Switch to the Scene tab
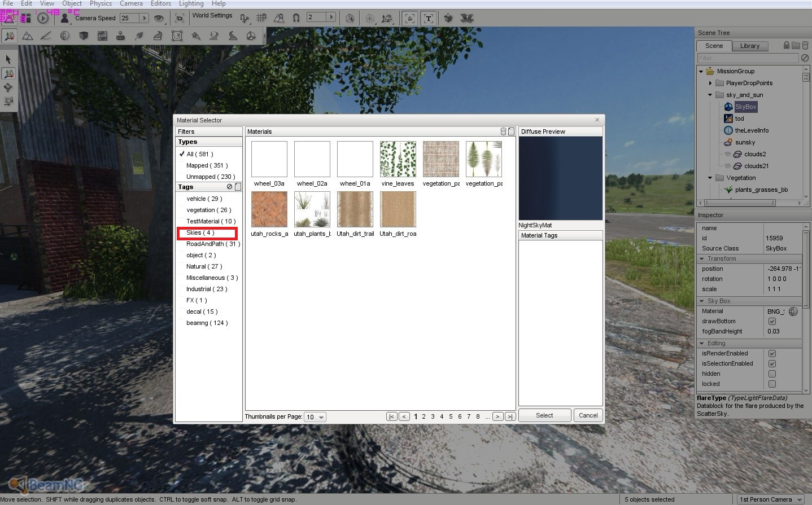 [x=714, y=46]
